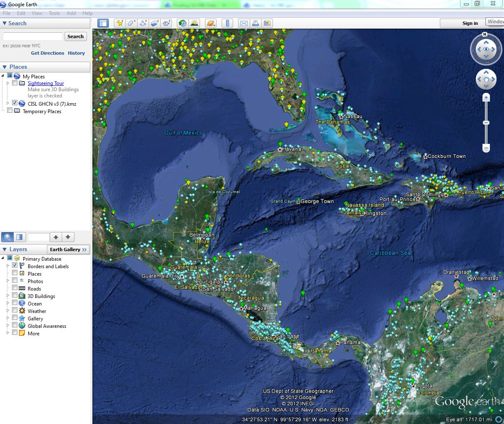Screen dimensions: 504x424
Task: Expand the Sightseeing Tour folder
Action: coord(8,83)
